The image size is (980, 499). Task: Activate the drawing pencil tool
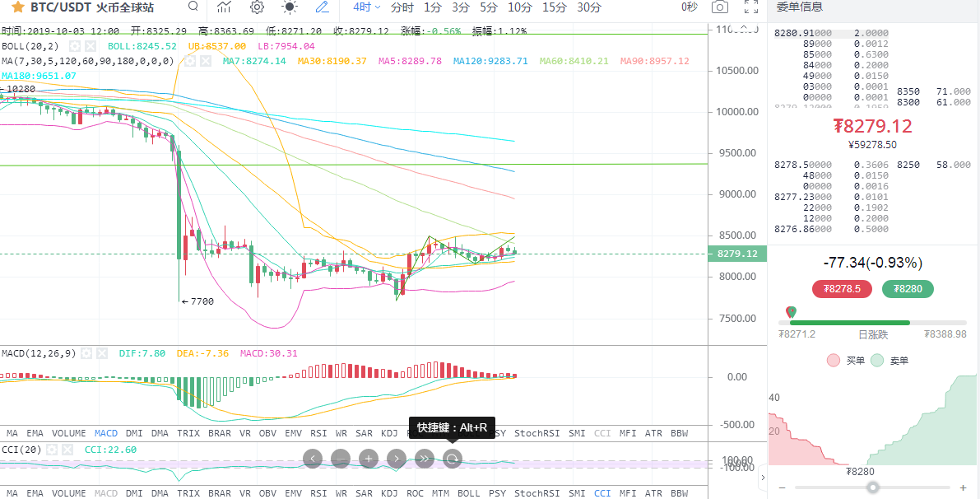click(322, 7)
